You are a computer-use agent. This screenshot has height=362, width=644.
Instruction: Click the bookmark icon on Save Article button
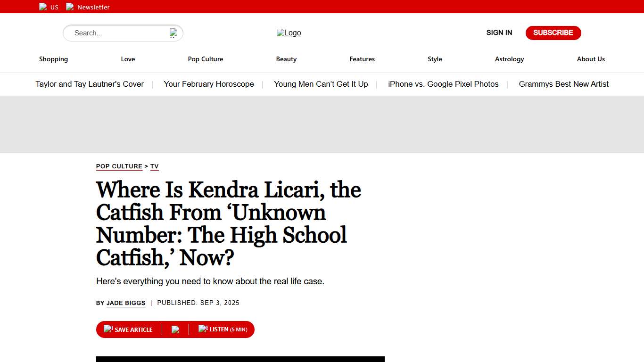109,329
